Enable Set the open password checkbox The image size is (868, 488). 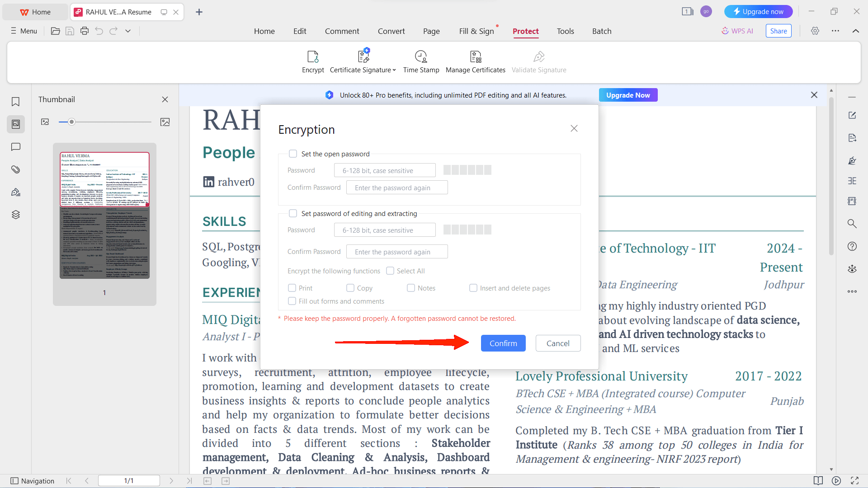point(293,154)
